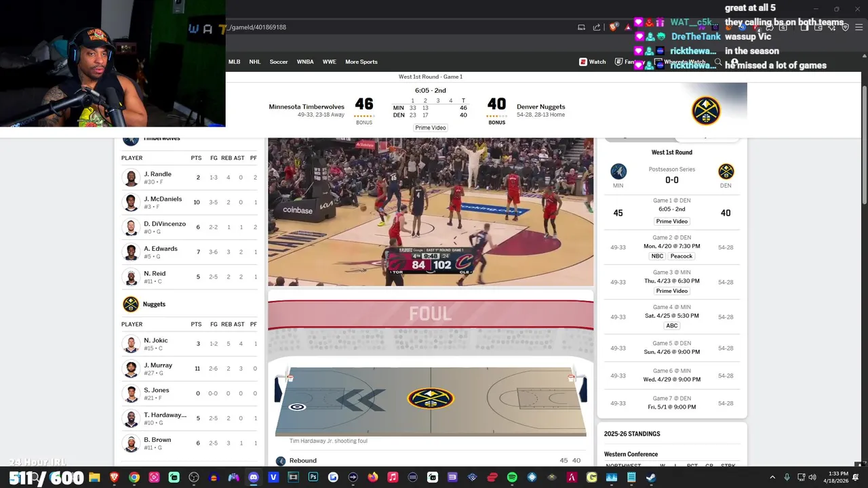Screen dimensions: 868x488
Task: Show hidden system tray icons
Action: coord(773,477)
